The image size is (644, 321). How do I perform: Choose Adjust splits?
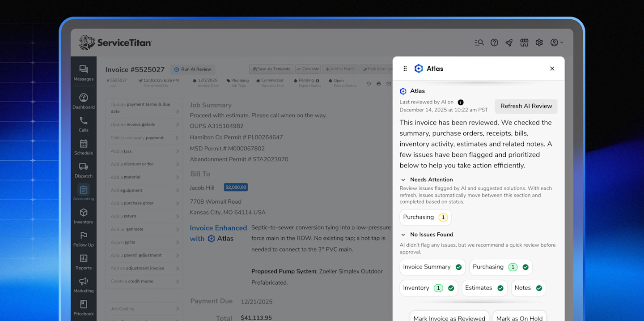(x=144, y=242)
